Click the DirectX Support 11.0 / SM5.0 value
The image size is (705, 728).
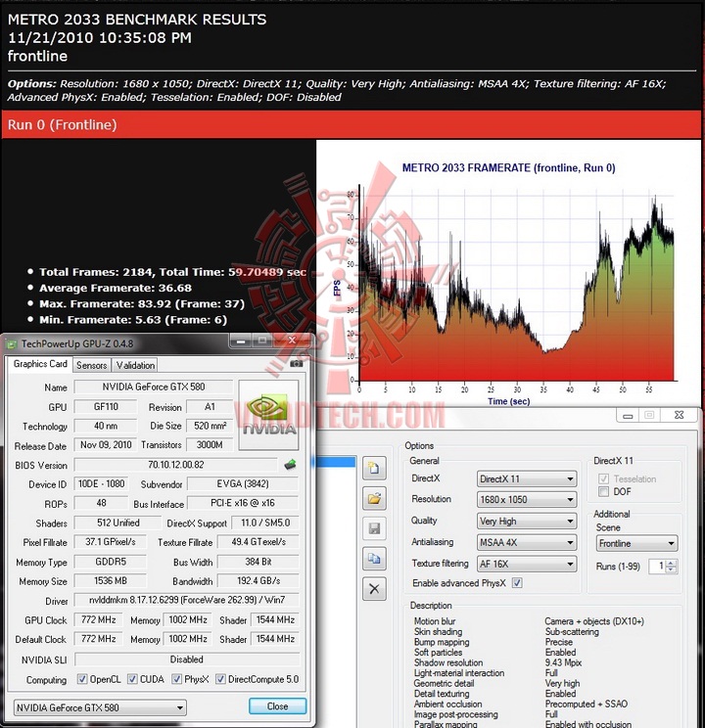pos(265,523)
